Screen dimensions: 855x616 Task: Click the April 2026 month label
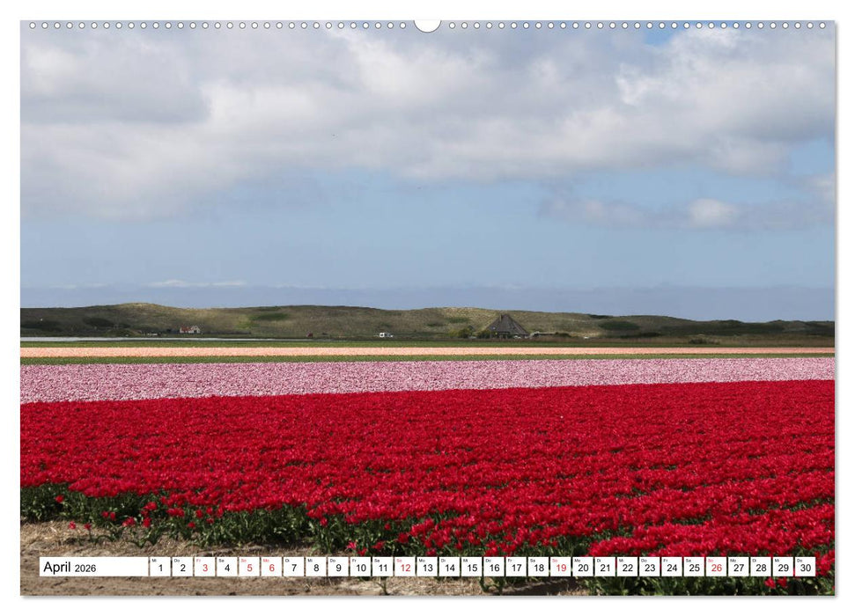coord(70,567)
